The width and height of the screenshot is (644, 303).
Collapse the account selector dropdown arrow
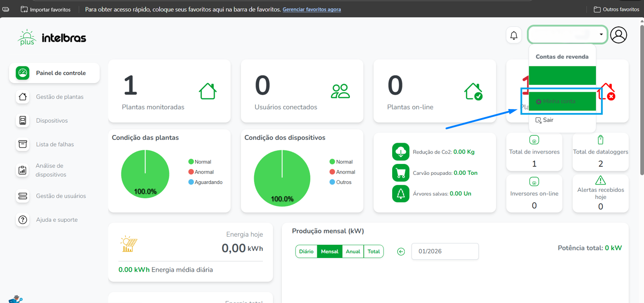(x=601, y=35)
